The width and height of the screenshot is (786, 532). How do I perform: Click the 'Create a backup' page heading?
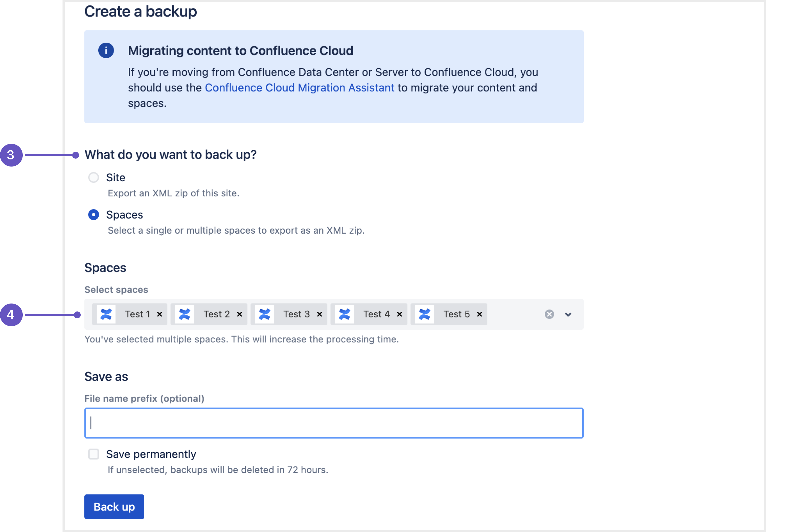point(141,11)
